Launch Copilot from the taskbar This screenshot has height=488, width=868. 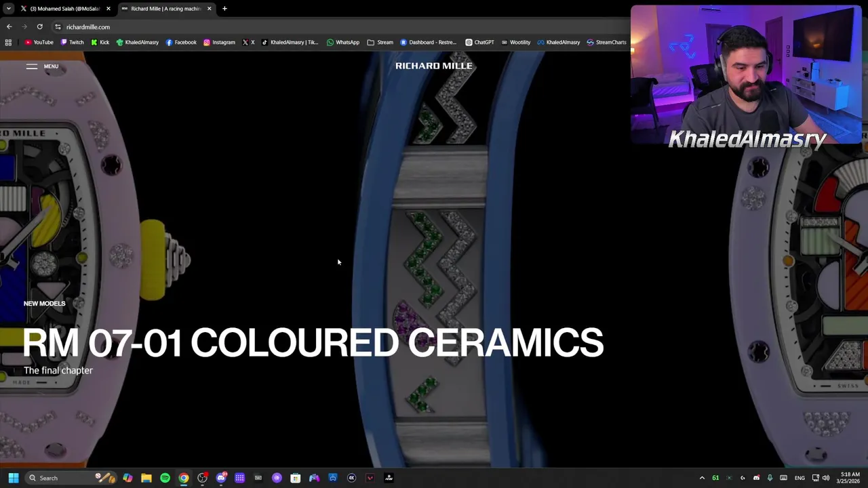pyautogui.click(x=127, y=478)
